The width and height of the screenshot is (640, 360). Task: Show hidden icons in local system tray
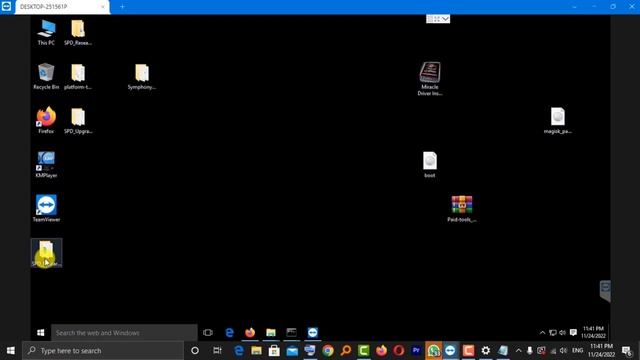[x=518, y=351]
